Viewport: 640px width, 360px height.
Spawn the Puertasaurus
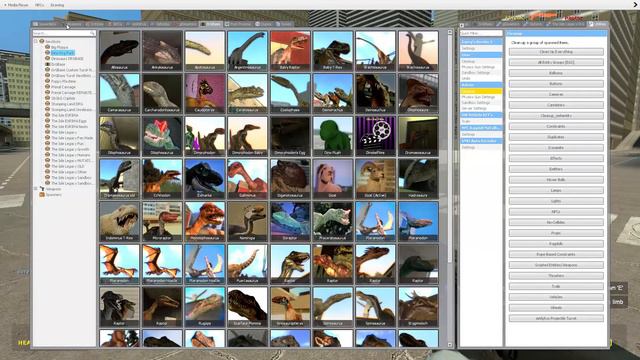point(247,264)
